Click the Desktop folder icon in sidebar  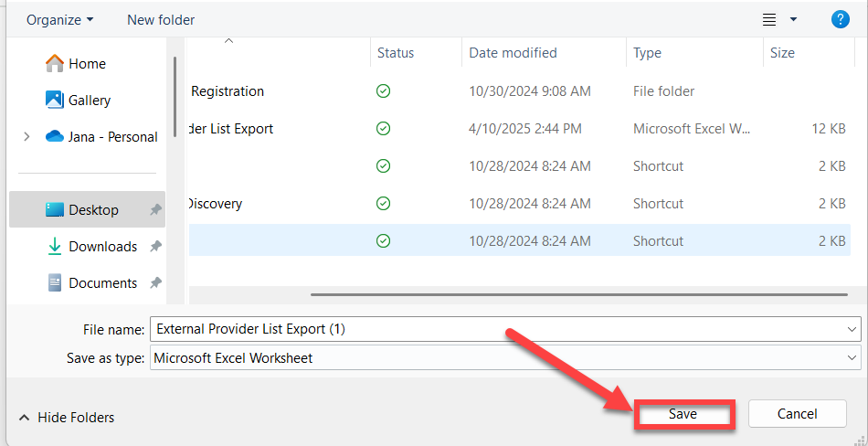(x=55, y=210)
